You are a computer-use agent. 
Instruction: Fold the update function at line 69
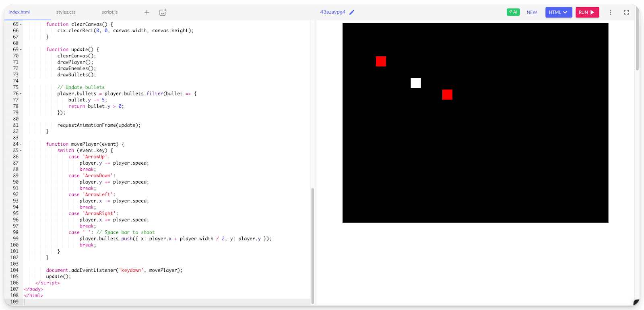point(21,50)
